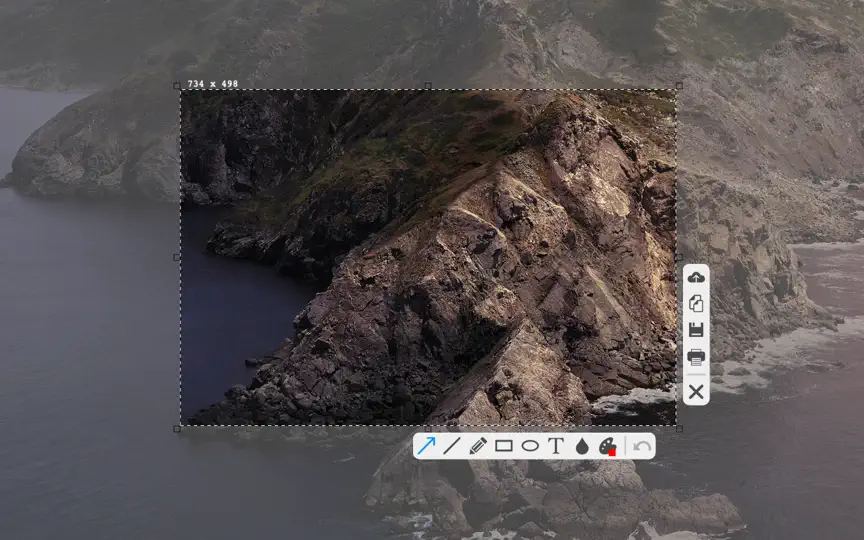Click the top-right corner selection handle

[x=679, y=86]
